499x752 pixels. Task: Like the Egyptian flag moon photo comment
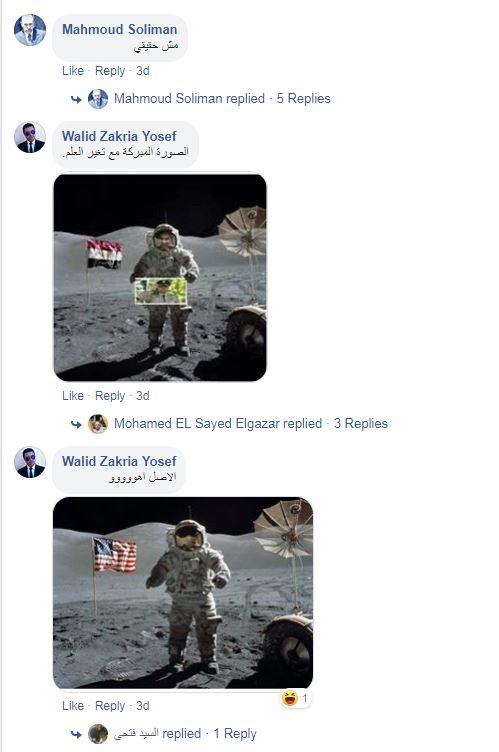pyautogui.click(x=73, y=396)
